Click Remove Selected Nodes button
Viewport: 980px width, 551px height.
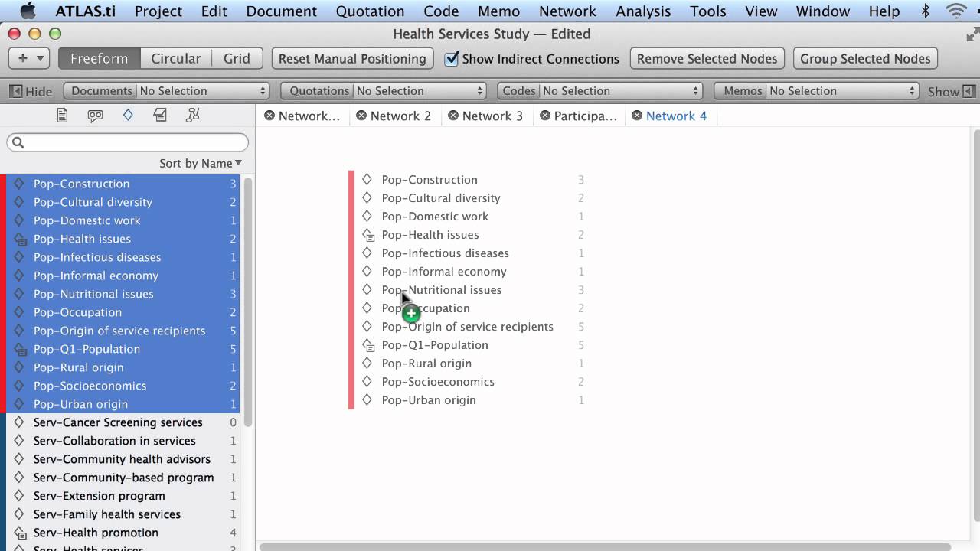(x=707, y=58)
